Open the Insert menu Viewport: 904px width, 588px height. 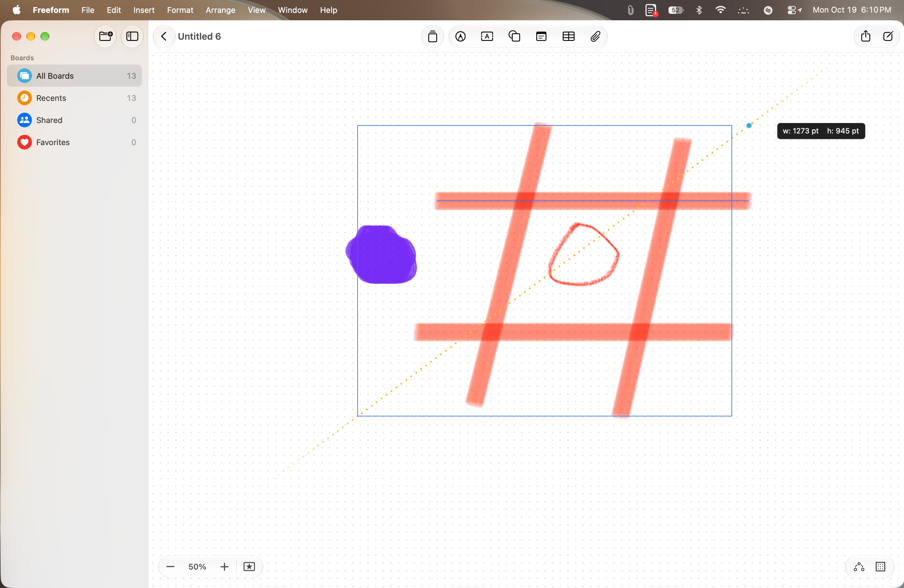(144, 10)
